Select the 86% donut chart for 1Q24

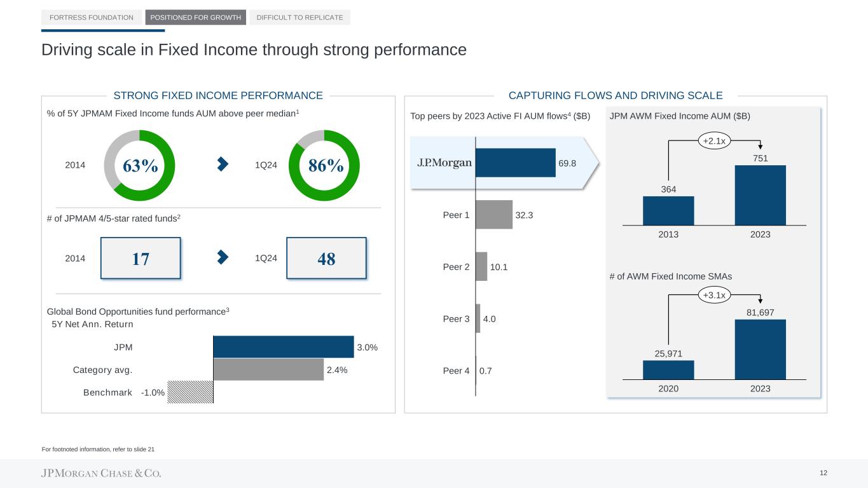(x=324, y=165)
